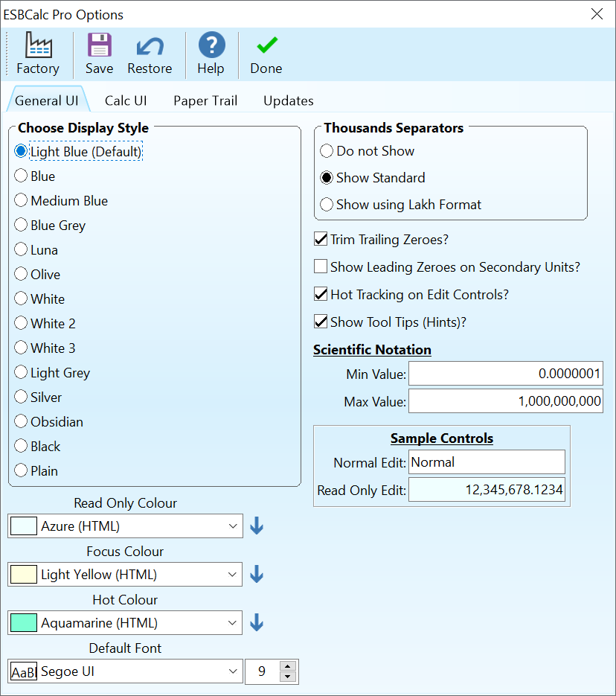Select the White 2 display style
The height and width of the screenshot is (696, 616).
tap(45, 323)
